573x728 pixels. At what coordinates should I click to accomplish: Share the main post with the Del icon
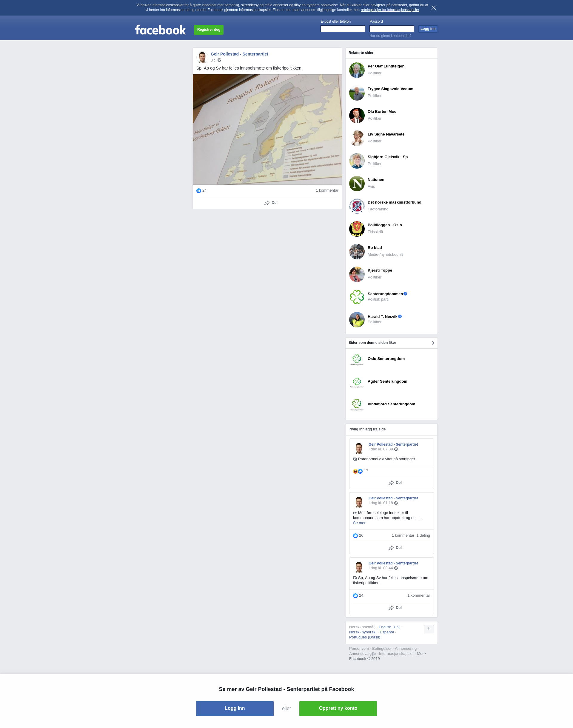pos(270,203)
